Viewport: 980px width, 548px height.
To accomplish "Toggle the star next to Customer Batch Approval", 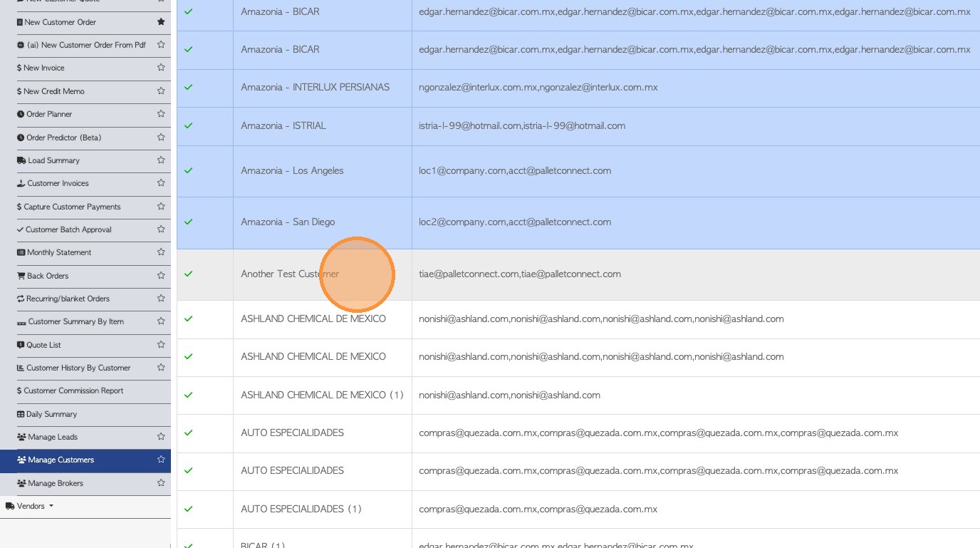I will pyautogui.click(x=161, y=229).
